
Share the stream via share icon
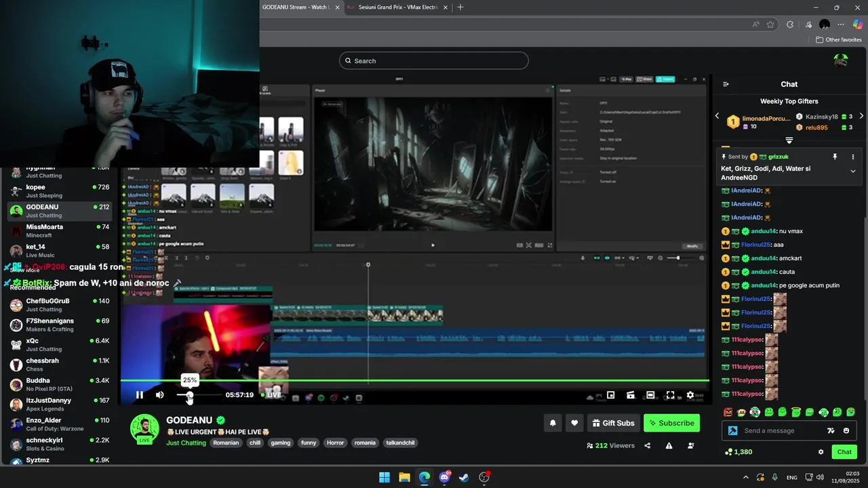click(647, 445)
